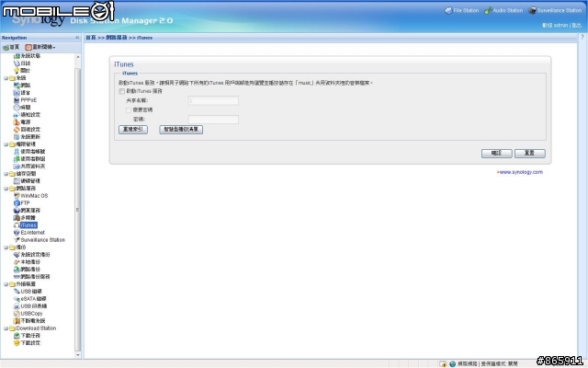Open User groups (使用者群組) item
The height and width of the screenshot is (368, 588).
click(x=29, y=159)
